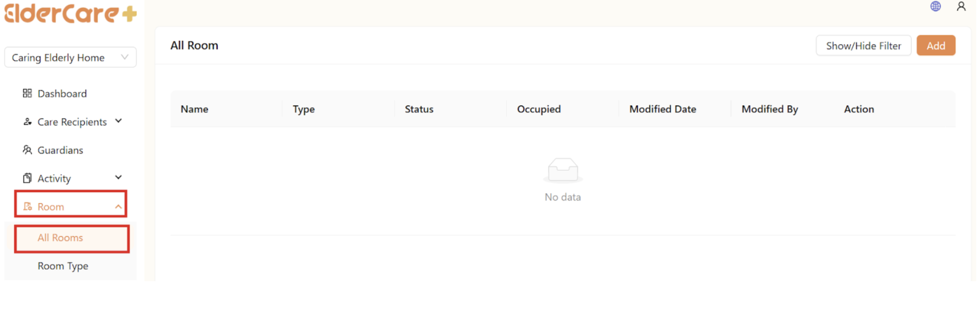The image size is (980, 327).
Task: Click the Care Recipients person icon
Action: [27, 122]
